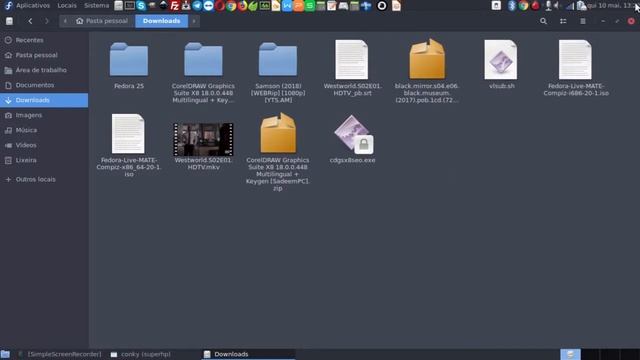Select the Westworld.S02E01.HDTV.mkv video thumbnail
Viewport: 640px width, 360px height.
click(x=203, y=140)
